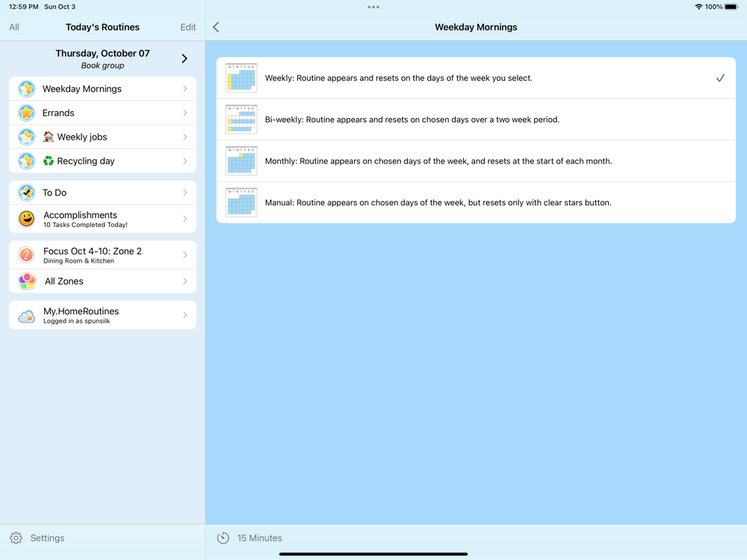Screen dimensions: 747x560
Task: Tap the Wi-Fi status icon
Action: point(698,7)
